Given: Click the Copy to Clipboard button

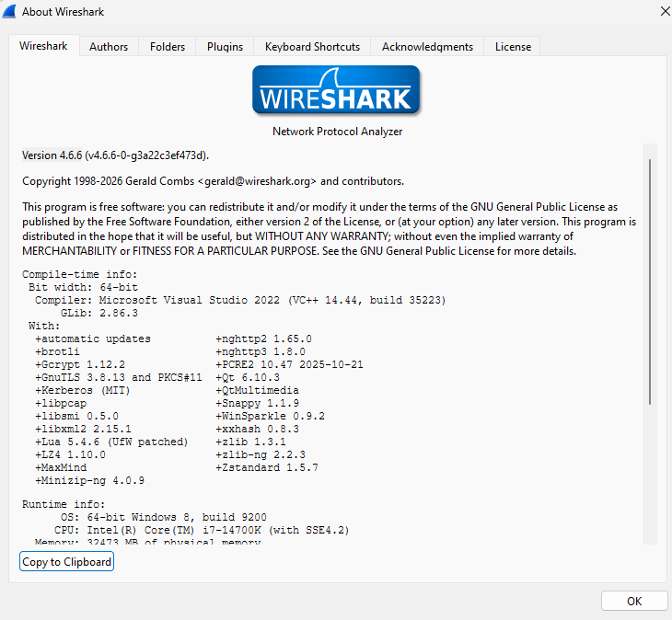Looking at the screenshot, I should [x=66, y=561].
